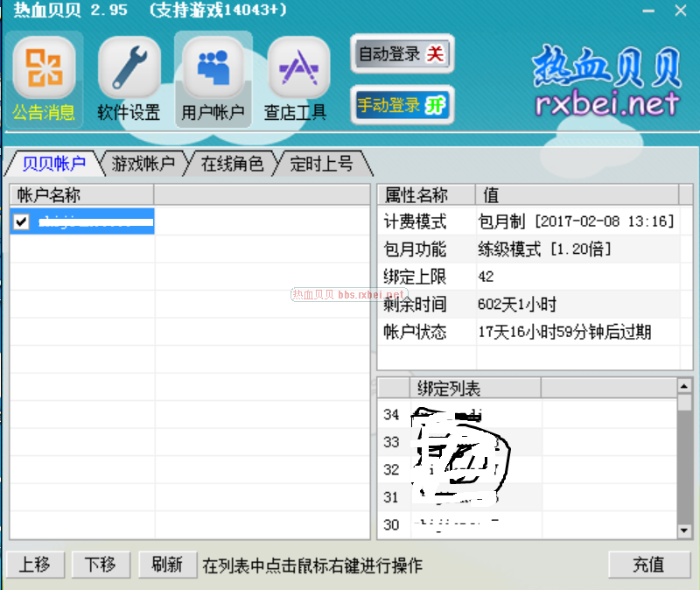Click the 上移 move up button
Screen dimensions: 700x590
(35, 565)
